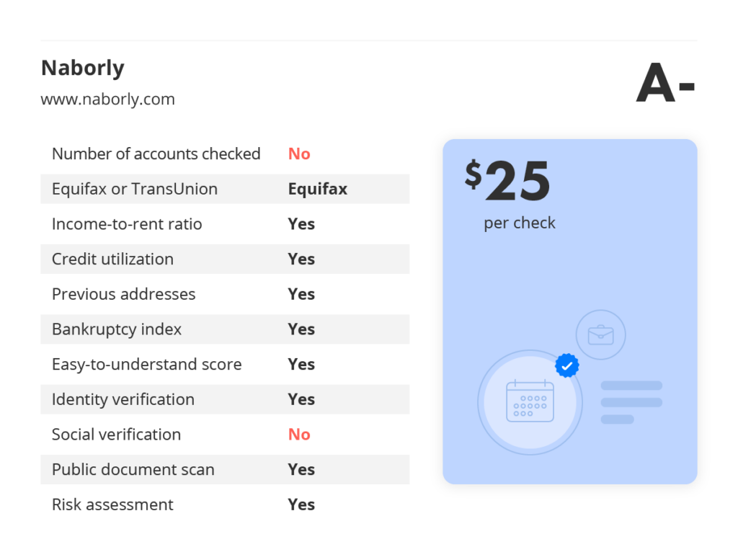Screen dimensions: 738x560
Task: Select the Equifax value in the table
Action: 318,189
